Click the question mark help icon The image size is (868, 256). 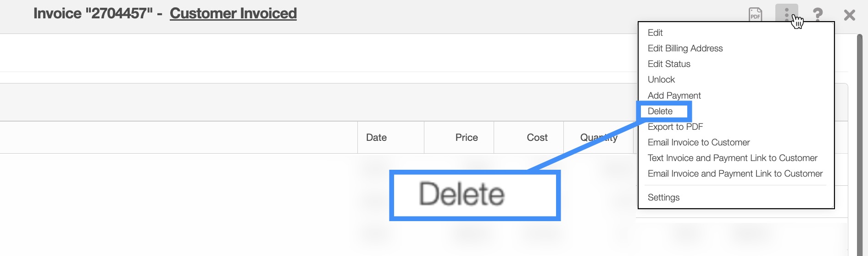coord(818,15)
